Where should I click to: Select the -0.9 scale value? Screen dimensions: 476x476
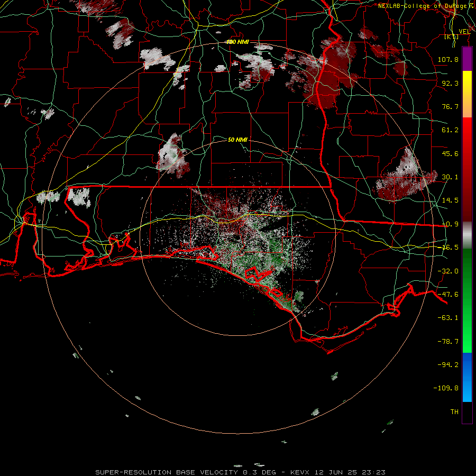[450, 224]
